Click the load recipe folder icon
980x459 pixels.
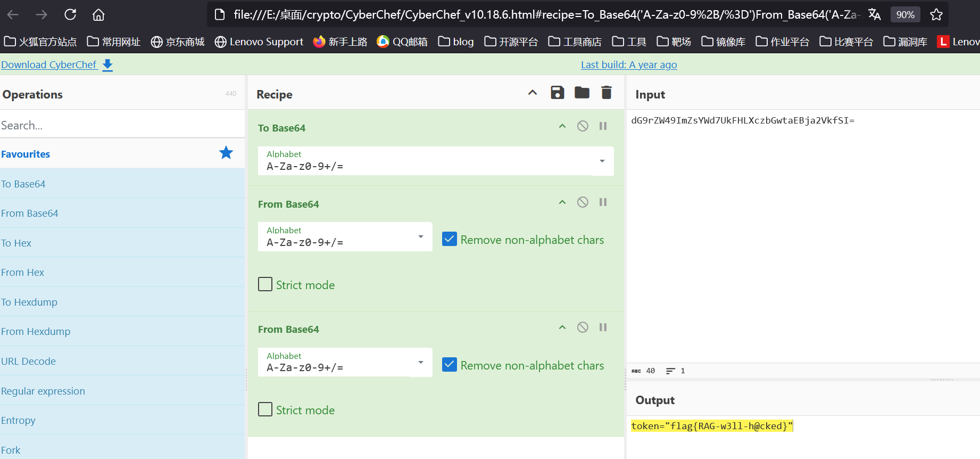[x=582, y=93]
